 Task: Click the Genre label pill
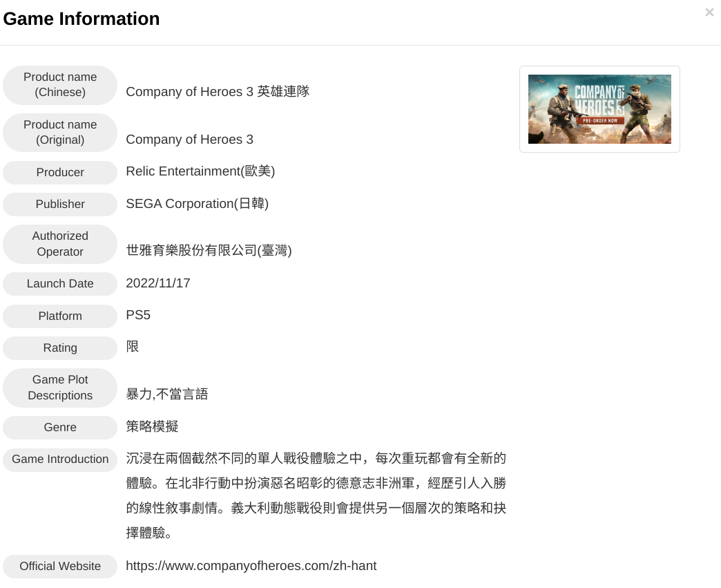[x=60, y=428]
